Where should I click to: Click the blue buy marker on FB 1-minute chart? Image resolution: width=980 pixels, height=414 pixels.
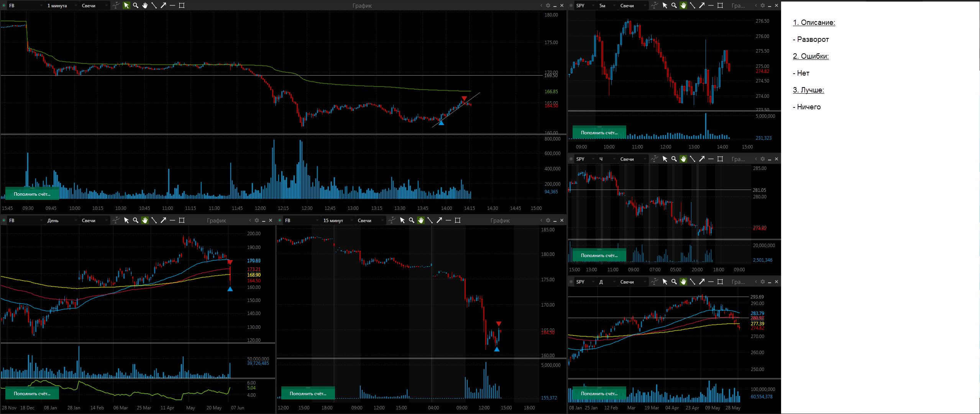[441, 122]
